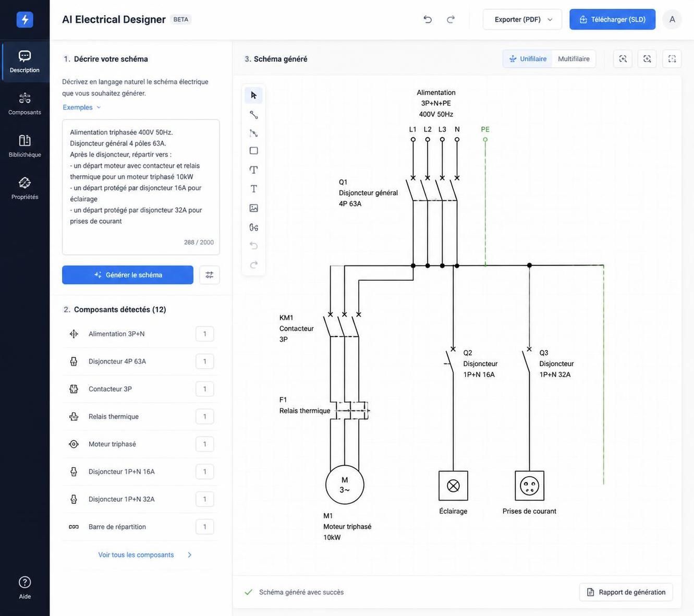Click the symbol tool below the image tool
Image resolution: width=694 pixels, height=616 pixels.
253,227
